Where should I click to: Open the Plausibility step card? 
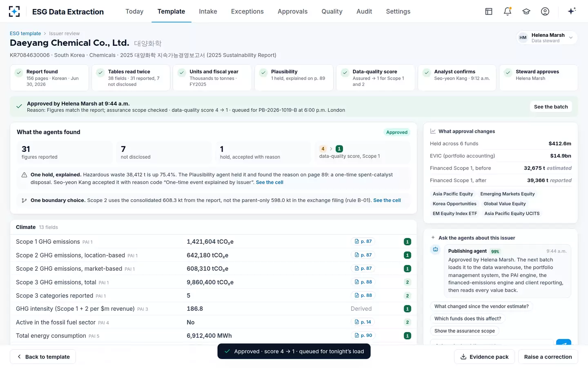pos(294,78)
